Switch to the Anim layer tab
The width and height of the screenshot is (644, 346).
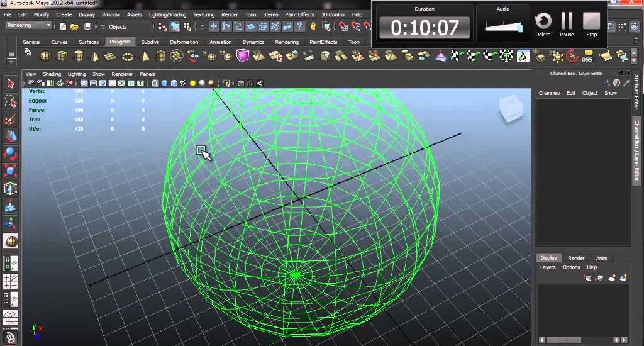(602, 258)
